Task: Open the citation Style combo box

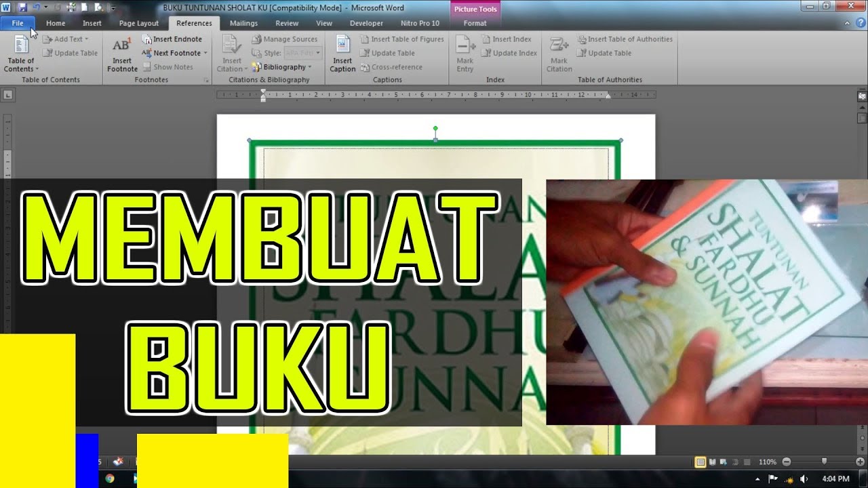Action: pos(302,53)
